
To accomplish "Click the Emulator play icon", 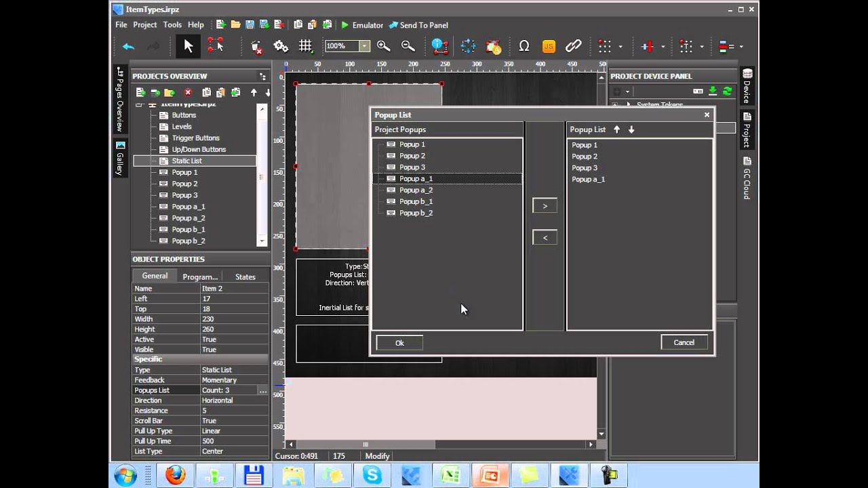I will point(345,25).
